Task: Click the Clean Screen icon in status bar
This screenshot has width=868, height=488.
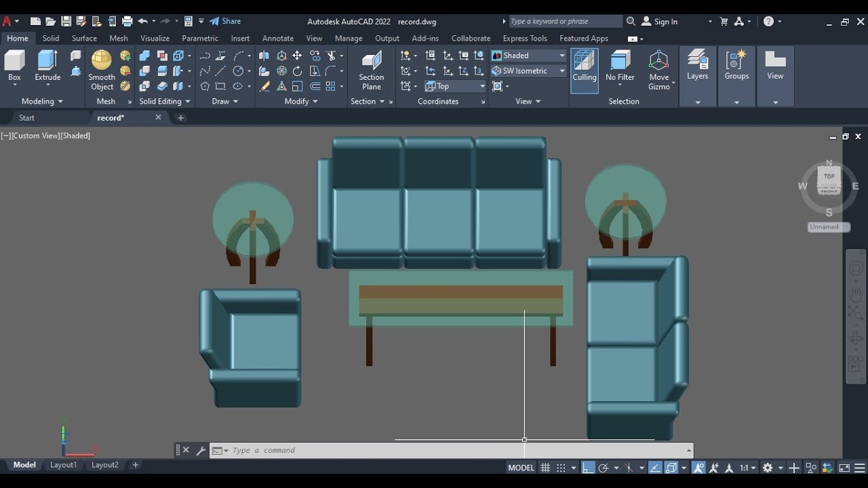Action: point(844,468)
